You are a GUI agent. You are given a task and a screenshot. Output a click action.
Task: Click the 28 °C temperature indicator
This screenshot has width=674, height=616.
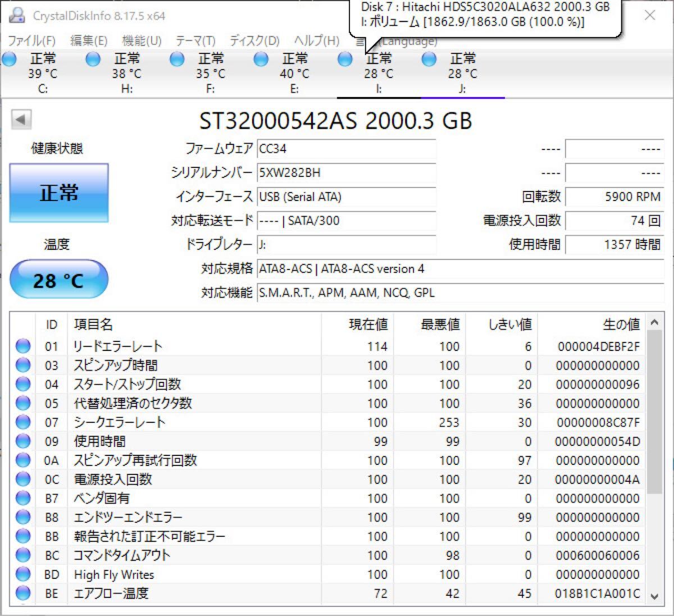point(58,280)
